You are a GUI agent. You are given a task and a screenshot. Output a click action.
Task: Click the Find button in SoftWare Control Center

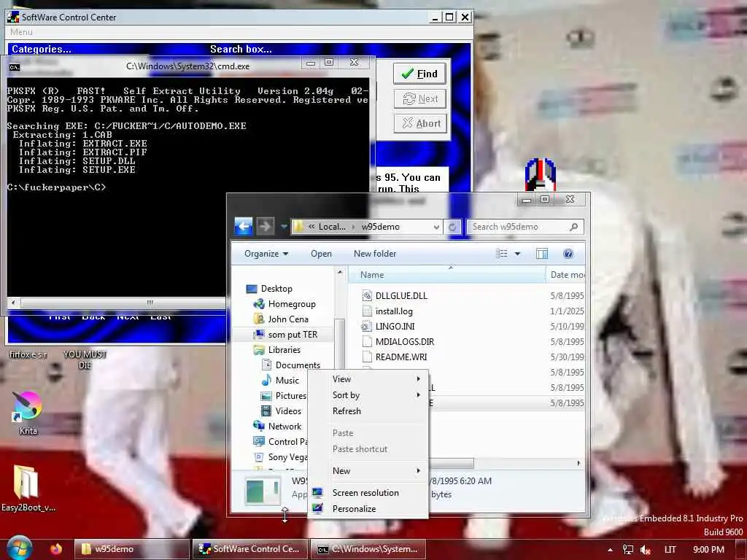419,74
